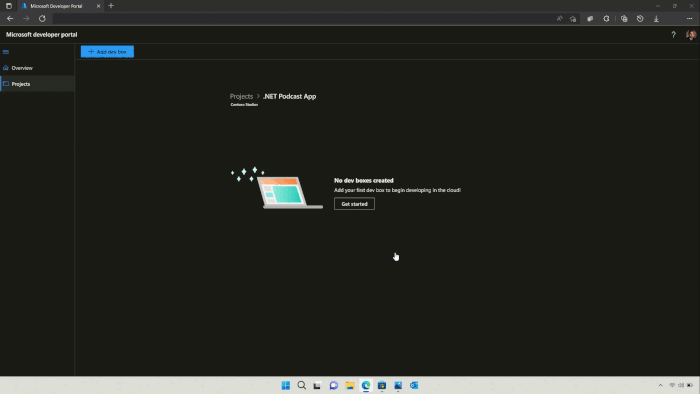Open the user profile avatar

[x=691, y=35]
